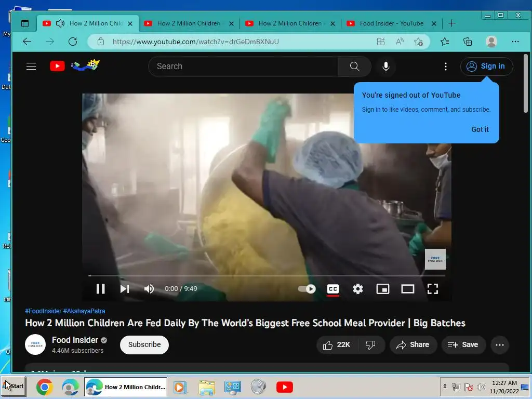Open the Edge tab actions menu

coord(25,23)
